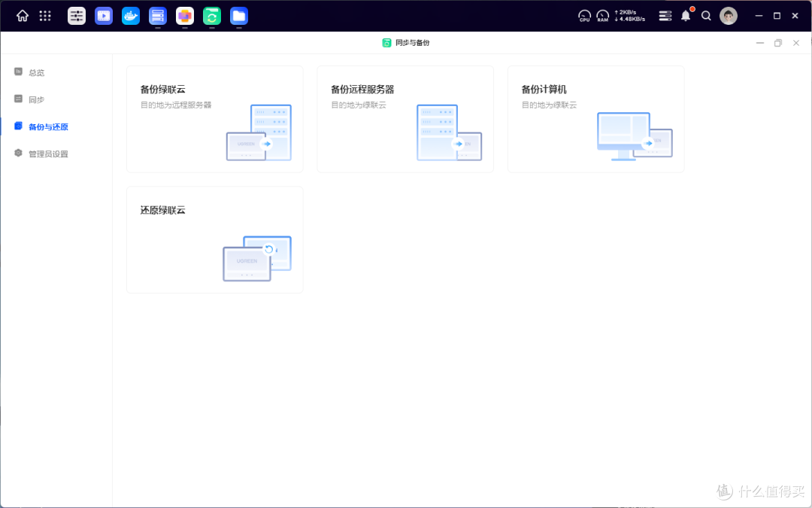Click the 备份绿联云 server illustration
Screen dimensions: 812x508
259,132
